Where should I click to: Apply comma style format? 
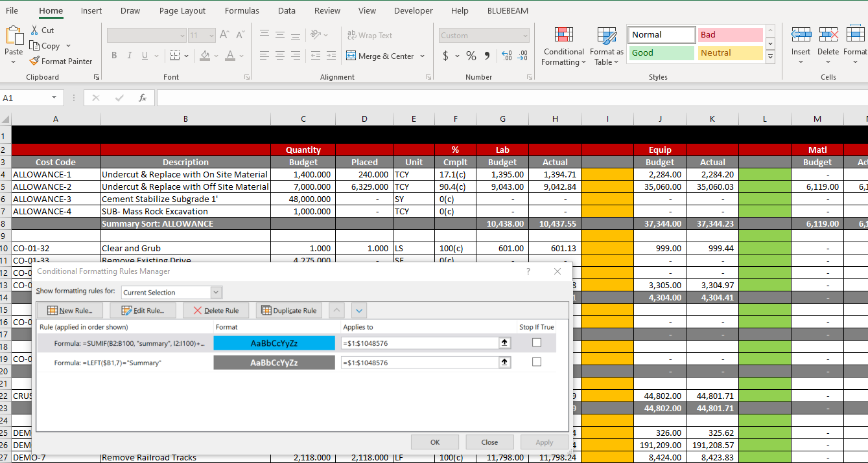coord(487,56)
